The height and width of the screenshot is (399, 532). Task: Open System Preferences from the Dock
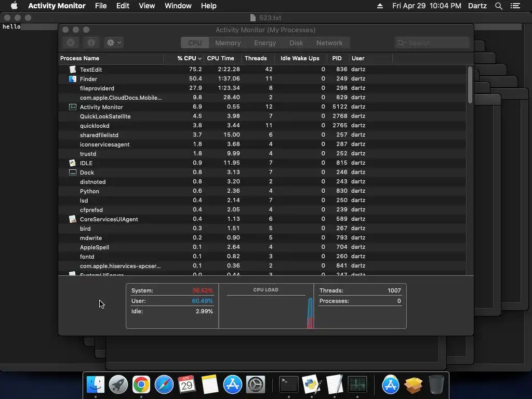pos(255,384)
